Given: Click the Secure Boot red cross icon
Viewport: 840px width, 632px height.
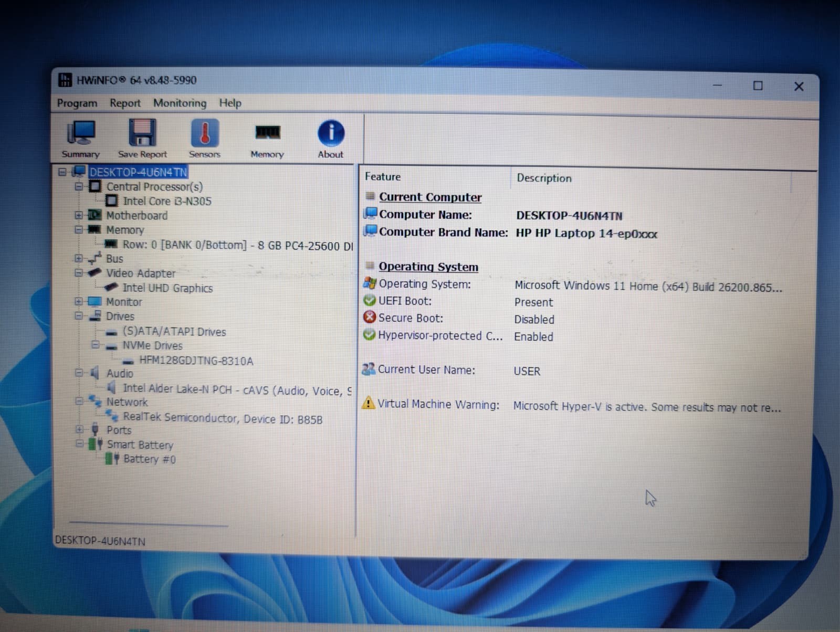Looking at the screenshot, I should pos(370,318).
